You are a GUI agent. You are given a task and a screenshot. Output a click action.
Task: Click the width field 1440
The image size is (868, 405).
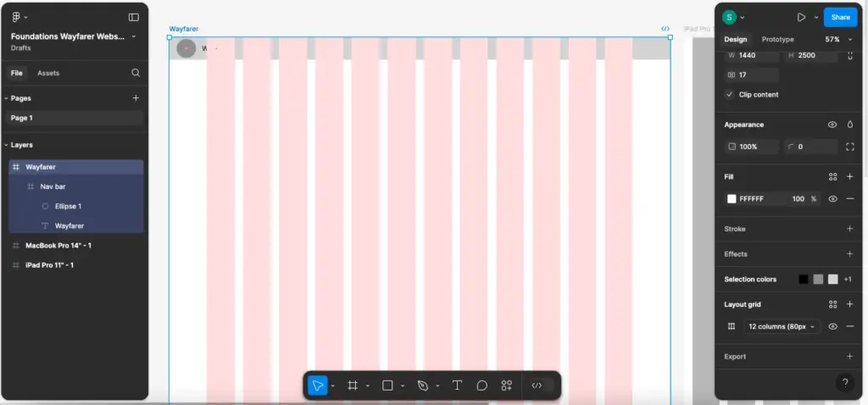(x=751, y=55)
